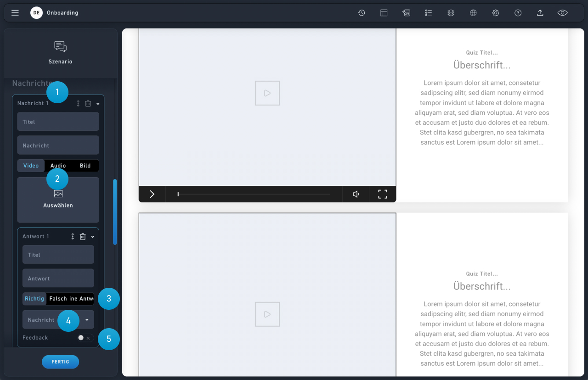Screen dimensions: 588x380
Task: Open the hamburger menu
Action: [x=15, y=13]
